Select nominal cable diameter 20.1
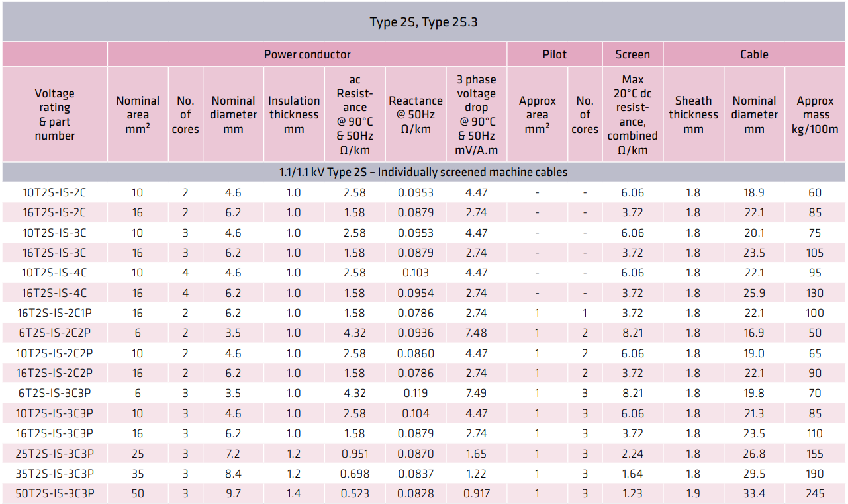Viewport: 848px width, 504px height. click(754, 233)
